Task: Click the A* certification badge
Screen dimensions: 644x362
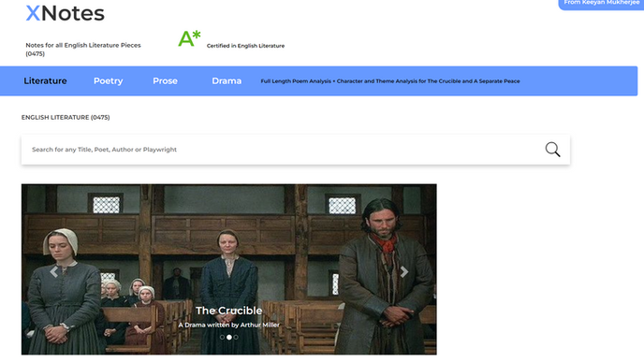Action: [189, 39]
